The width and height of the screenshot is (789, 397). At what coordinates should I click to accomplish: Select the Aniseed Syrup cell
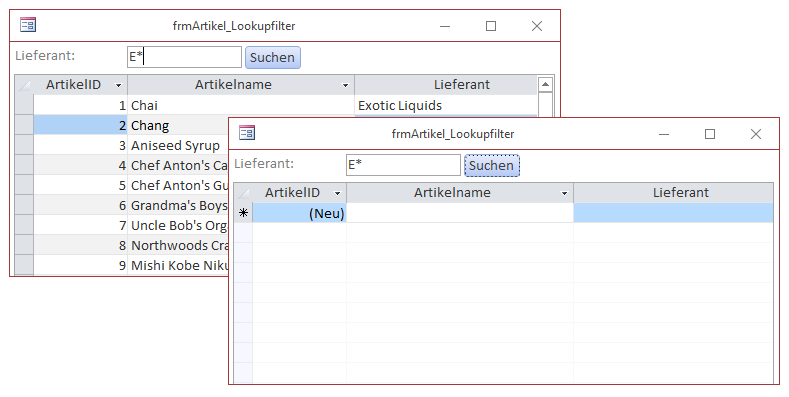point(178,145)
